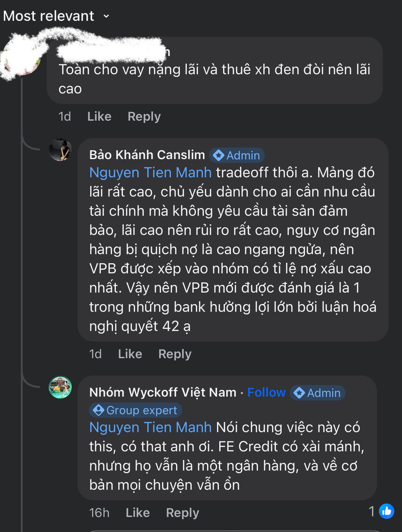The width and height of the screenshot is (402, 532).
Task: Open Nguyen Tien Manh mention in Wyckoff reply
Action: (x=150, y=427)
